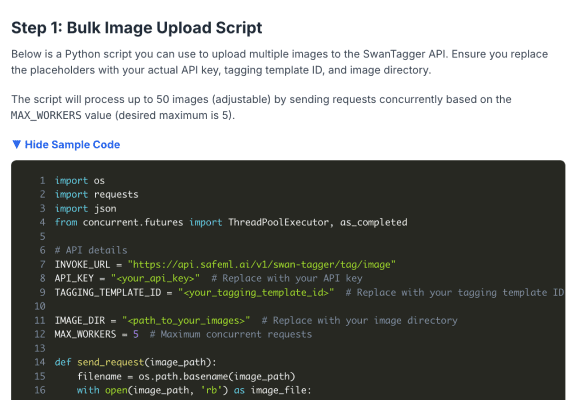576x400 pixels.
Task: Click the '<path_to_your_images>' placeholder string
Action: click(186, 320)
